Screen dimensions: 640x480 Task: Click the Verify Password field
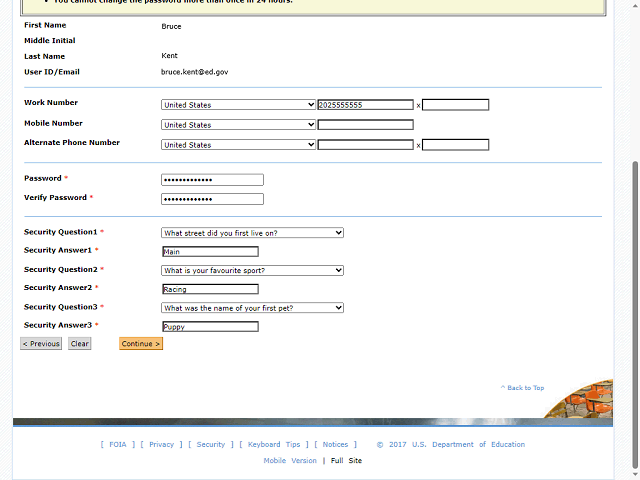(x=212, y=199)
